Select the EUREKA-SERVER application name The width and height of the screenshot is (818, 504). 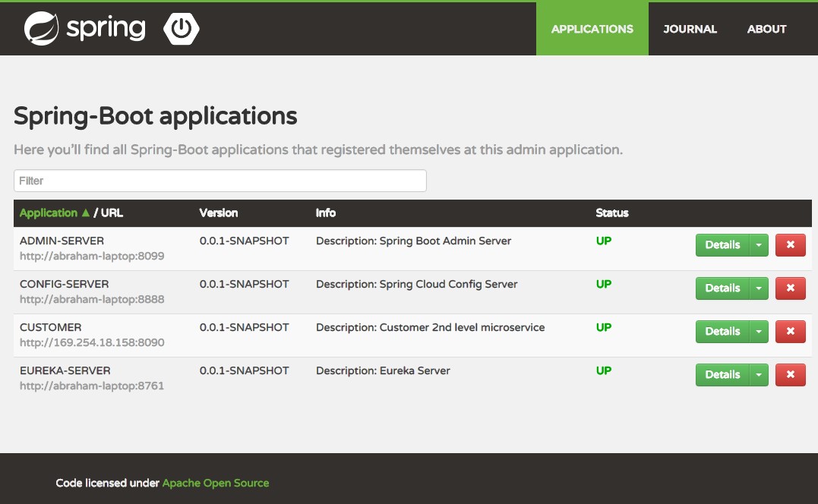[x=65, y=370]
